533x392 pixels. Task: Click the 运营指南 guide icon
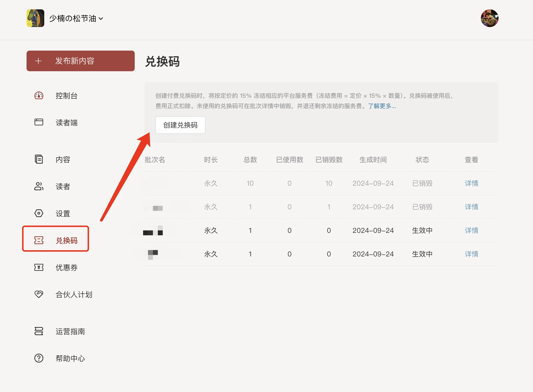[39, 331]
